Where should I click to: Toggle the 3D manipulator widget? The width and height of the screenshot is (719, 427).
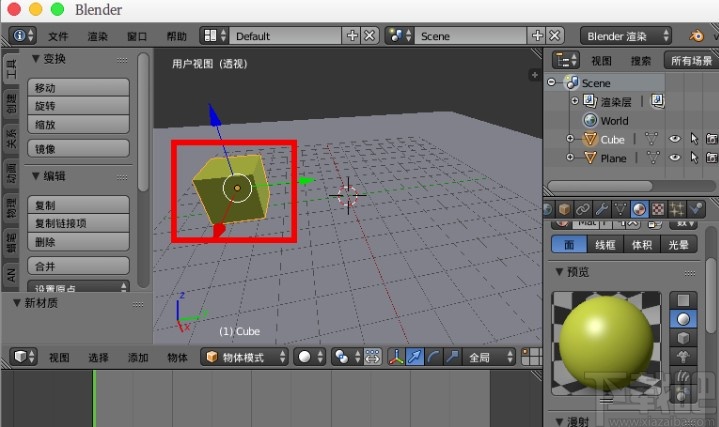397,356
